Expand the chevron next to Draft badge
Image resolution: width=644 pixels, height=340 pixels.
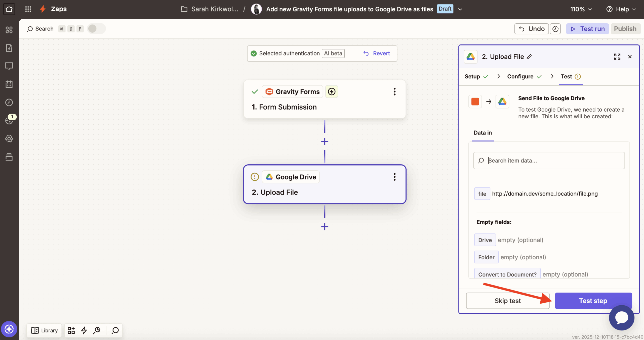[460, 9]
